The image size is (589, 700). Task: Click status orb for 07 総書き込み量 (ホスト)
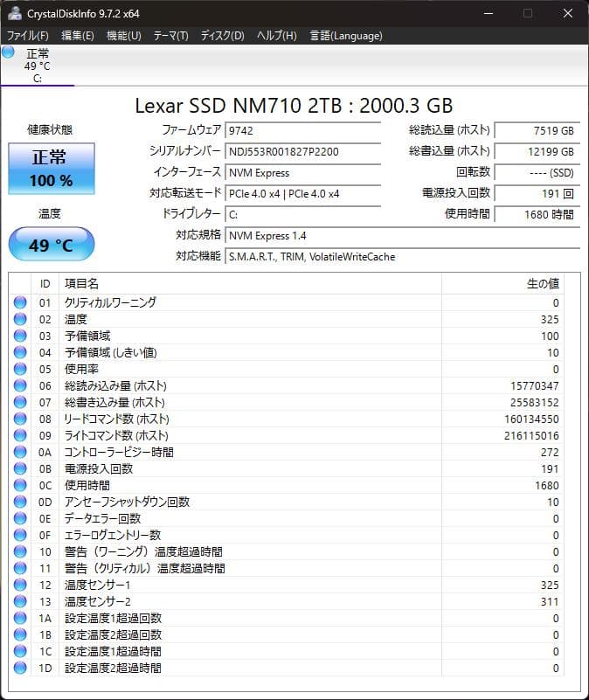point(20,402)
